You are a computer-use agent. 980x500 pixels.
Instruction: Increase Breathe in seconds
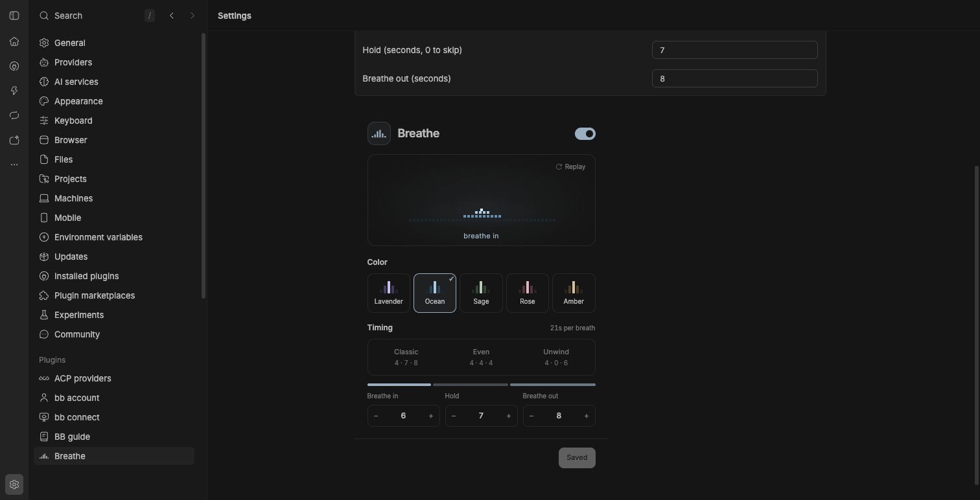coord(431,416)
